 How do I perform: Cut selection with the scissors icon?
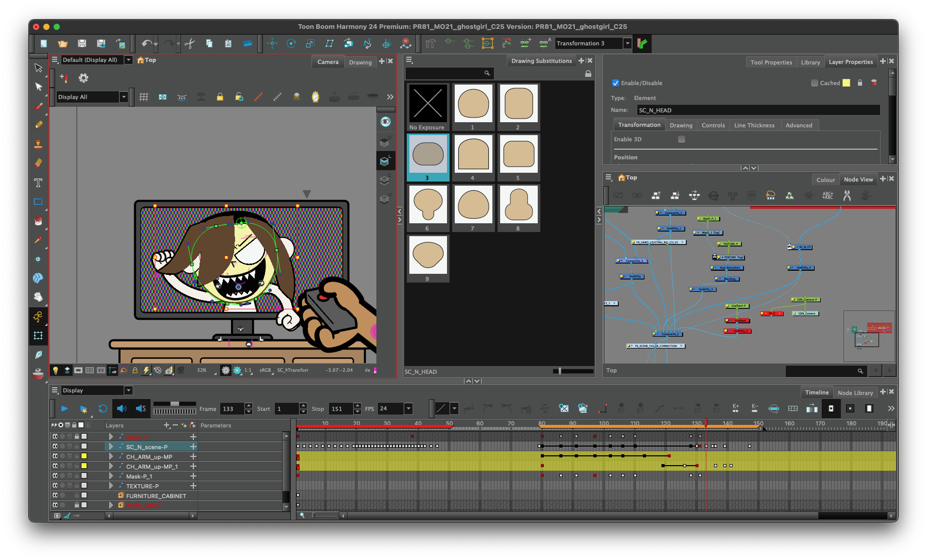[189, 44]
